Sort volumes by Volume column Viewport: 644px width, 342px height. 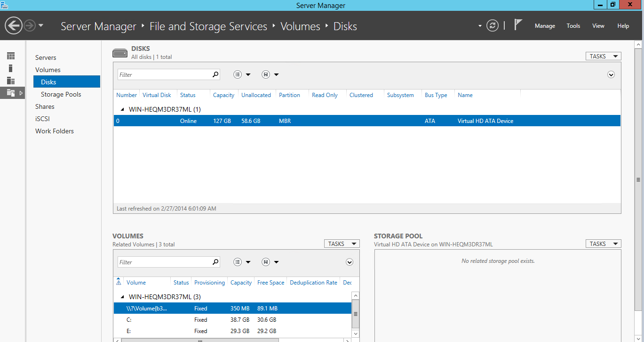pos(136,283)
